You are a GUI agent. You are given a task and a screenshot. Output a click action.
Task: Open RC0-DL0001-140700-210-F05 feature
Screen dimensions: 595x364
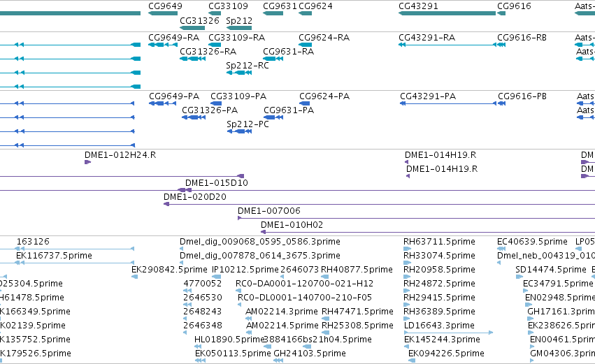point(305,298)
